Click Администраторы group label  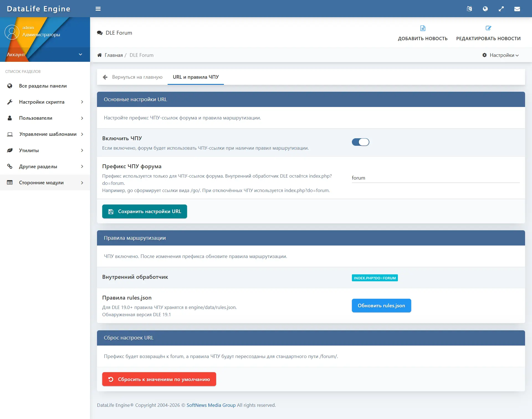point(41,35)
